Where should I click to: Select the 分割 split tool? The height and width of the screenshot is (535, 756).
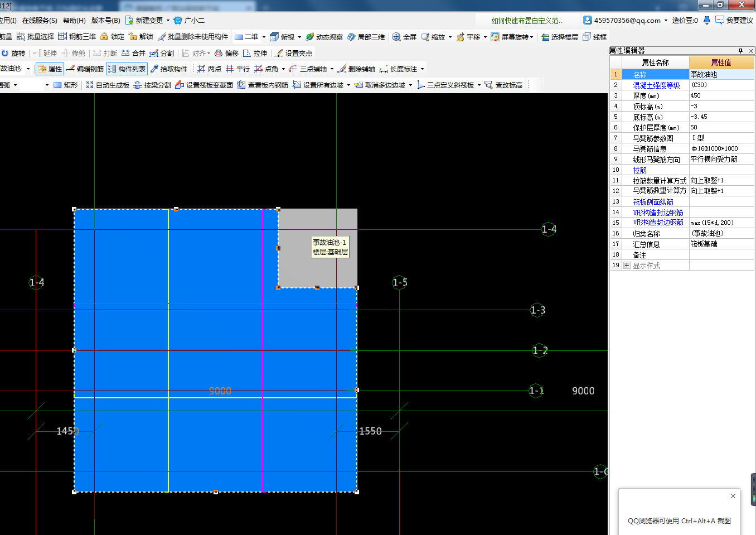click(x=162, y=54)
